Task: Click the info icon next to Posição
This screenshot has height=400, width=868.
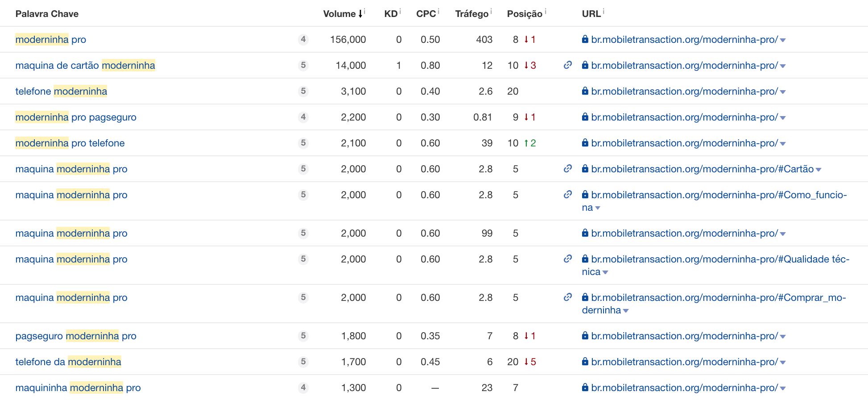Action: [545, 11]
